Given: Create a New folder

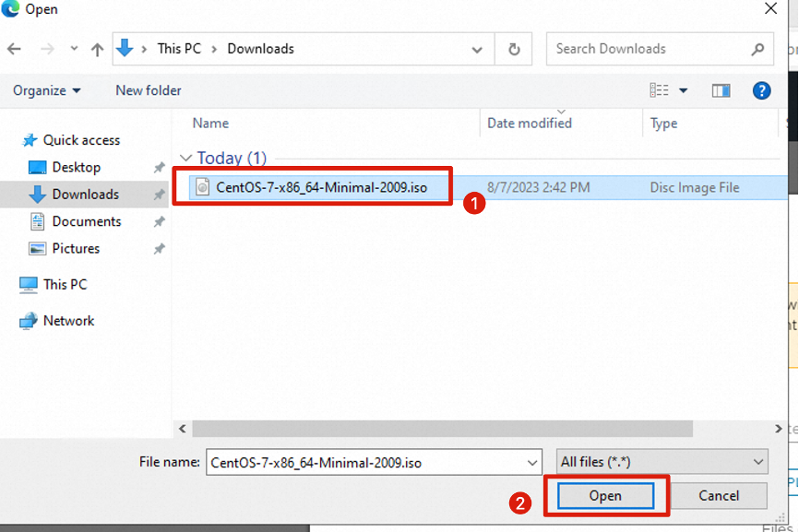Looking at the screenshot, I should pos(148,90).
